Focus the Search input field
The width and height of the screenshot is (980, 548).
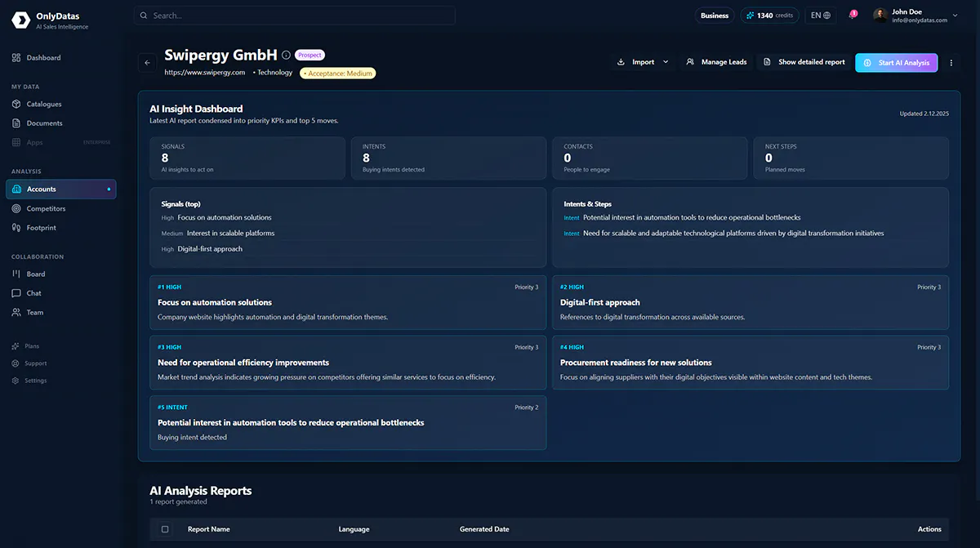295,16
